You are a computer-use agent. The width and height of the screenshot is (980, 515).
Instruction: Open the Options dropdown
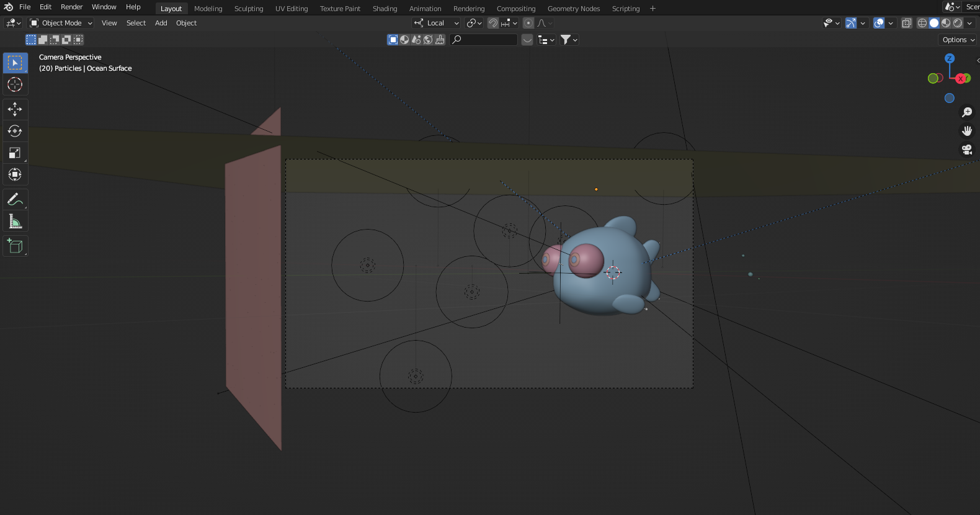958,40
